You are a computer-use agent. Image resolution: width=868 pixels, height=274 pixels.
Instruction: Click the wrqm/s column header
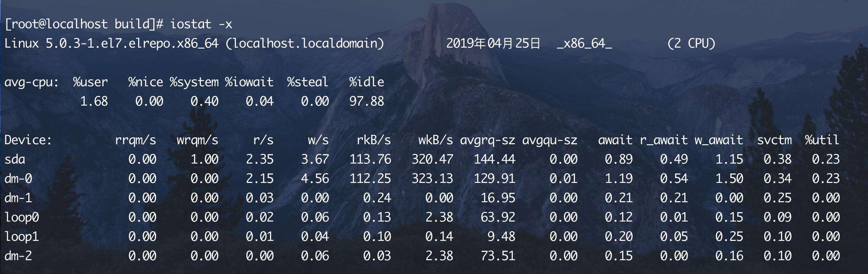pos(198,141)
